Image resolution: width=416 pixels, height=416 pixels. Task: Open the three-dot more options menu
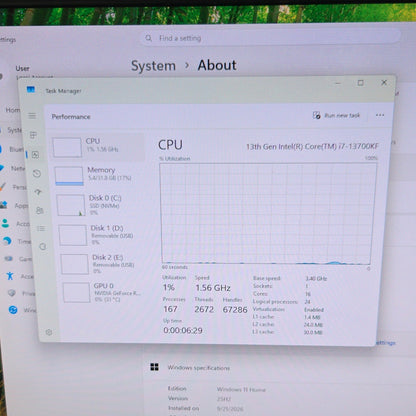click(380, 115)
